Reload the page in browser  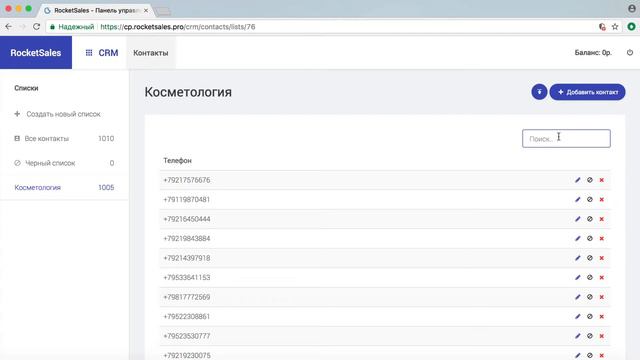36,27
